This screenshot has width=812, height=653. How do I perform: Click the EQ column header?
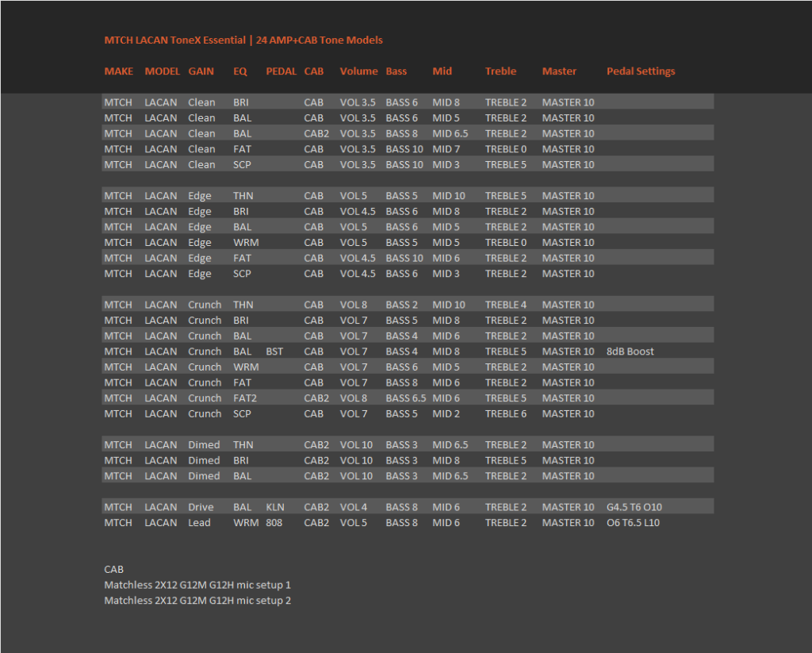point(239,71)
